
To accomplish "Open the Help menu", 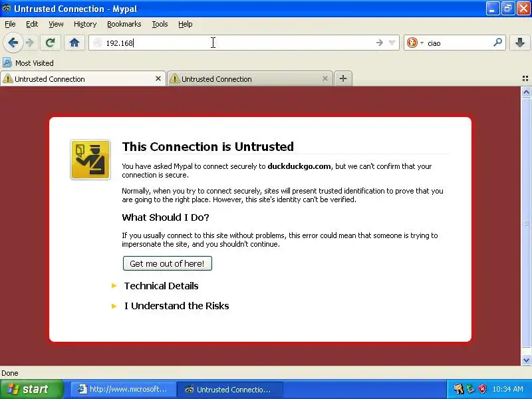I will coord(186,24).
